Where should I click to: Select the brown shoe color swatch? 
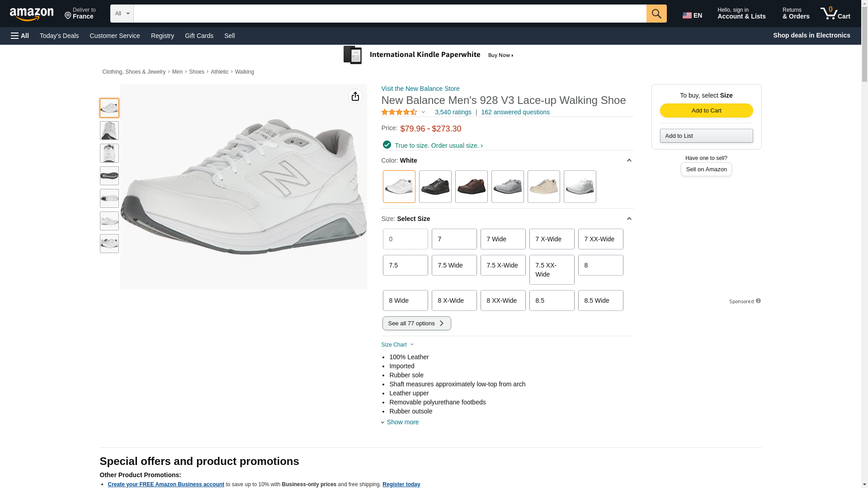[x=471, y=187]
